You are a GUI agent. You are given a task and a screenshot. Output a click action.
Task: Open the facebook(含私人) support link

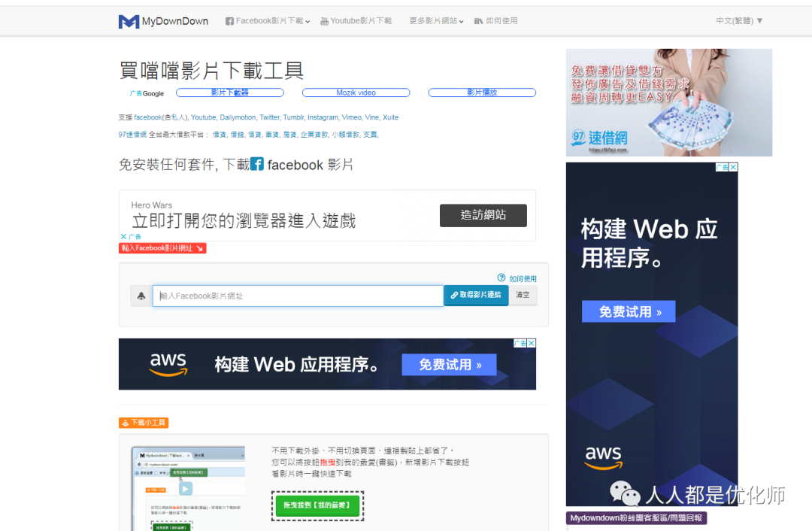point(161,117)
